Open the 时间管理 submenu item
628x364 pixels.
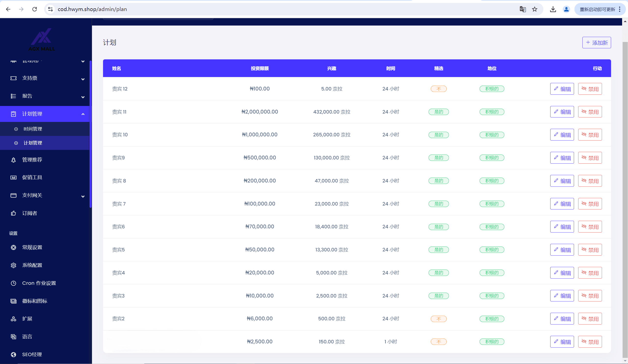pos(33,129)
